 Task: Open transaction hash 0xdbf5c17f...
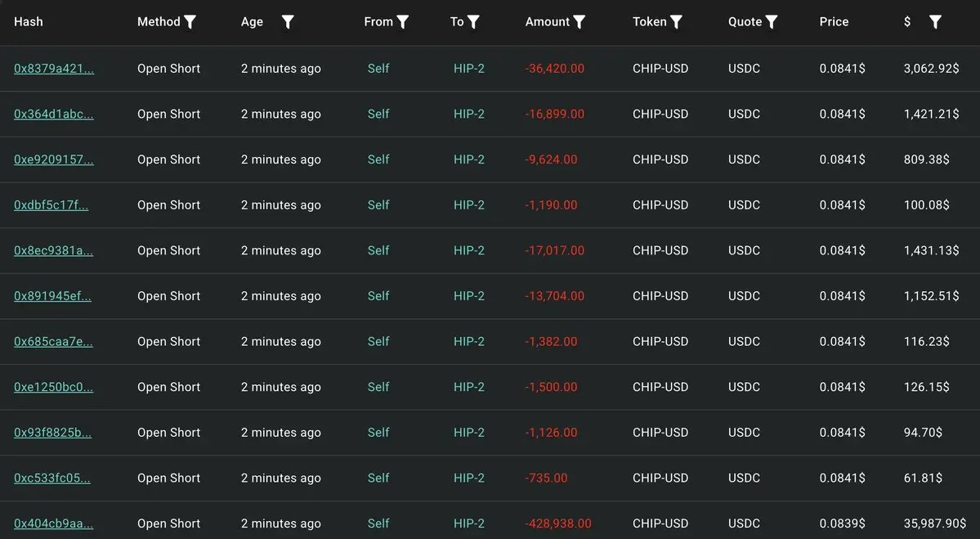[x=51, y=205]
